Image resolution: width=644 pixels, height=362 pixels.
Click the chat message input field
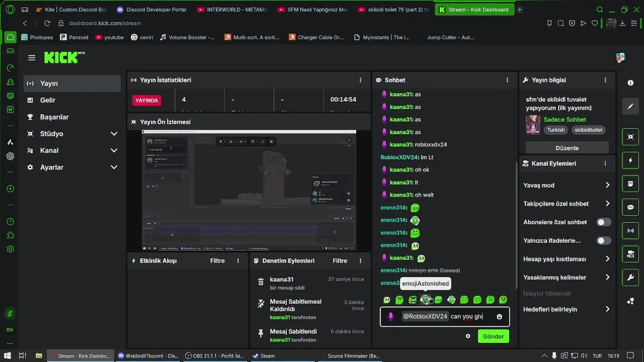pyautogui.click(x=445, y=317)
